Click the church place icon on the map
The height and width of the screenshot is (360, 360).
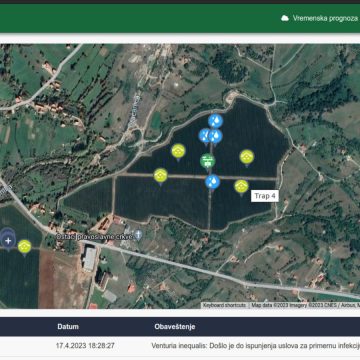pyautogui.click(x=139, y=235)
